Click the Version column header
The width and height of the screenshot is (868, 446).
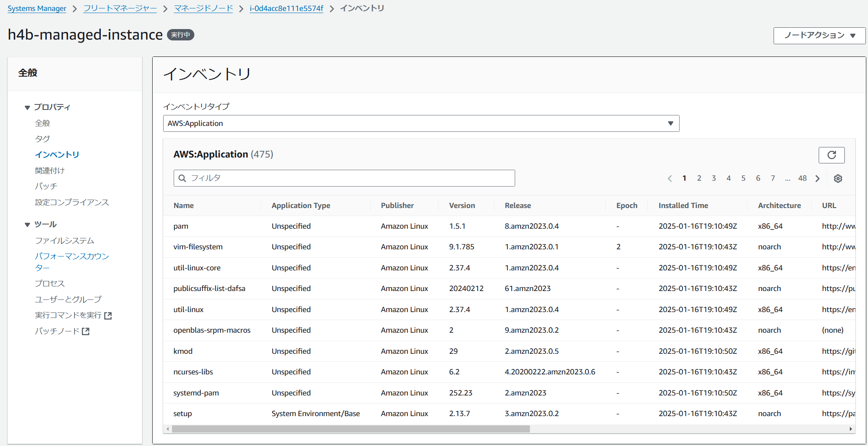462,206
